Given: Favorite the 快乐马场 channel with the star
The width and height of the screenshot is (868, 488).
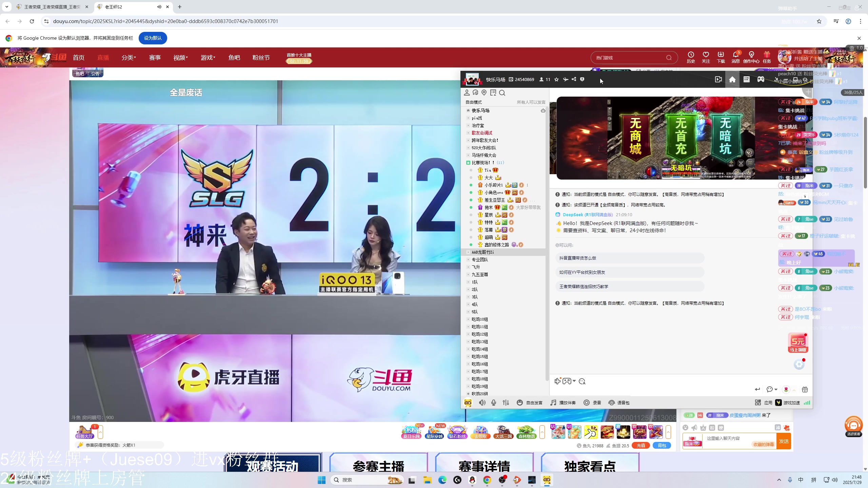Looking at the screenshot, I should (x=556, y=79).
